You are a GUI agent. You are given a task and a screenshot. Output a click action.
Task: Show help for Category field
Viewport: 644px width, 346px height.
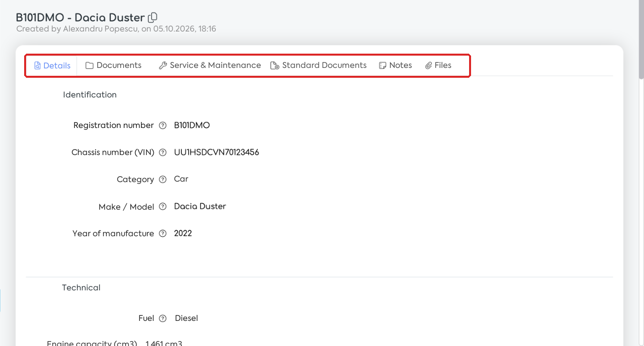pyautogui.click(x=163, y=180)
